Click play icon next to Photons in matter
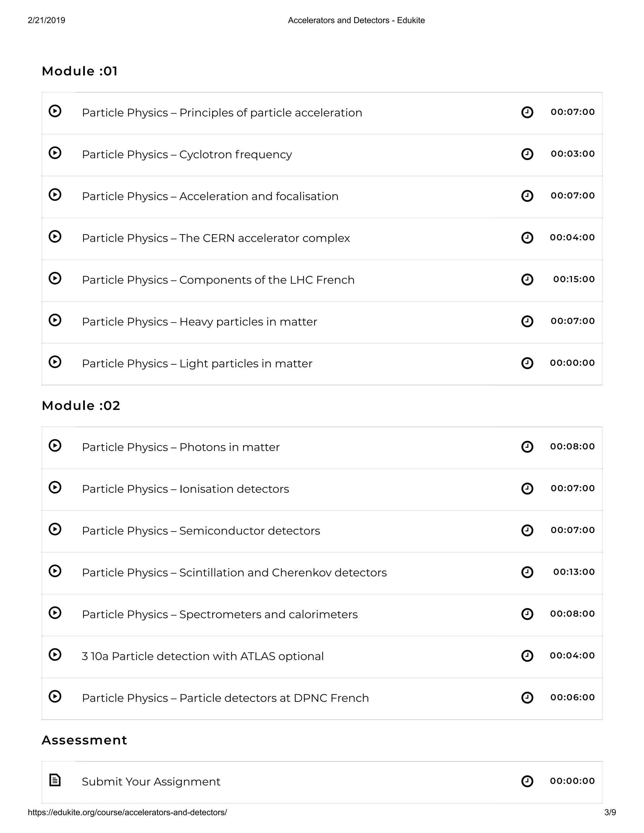The width and height of the screenshot is (644, 833). pos(55,445)
